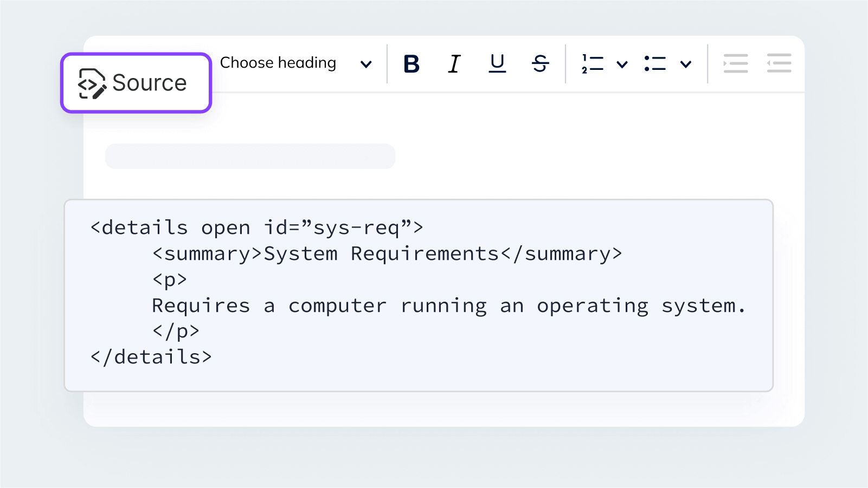Click the increase indent icon

coord(736,63)
